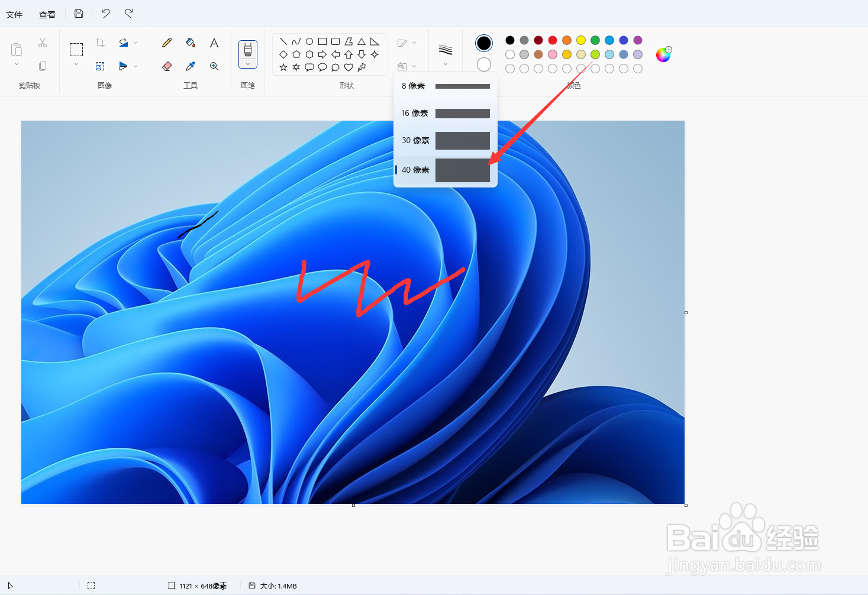Select the Color 1 black swatch
Image resolution: width=868 pixels, height=595 pixels.
(484, 43)
